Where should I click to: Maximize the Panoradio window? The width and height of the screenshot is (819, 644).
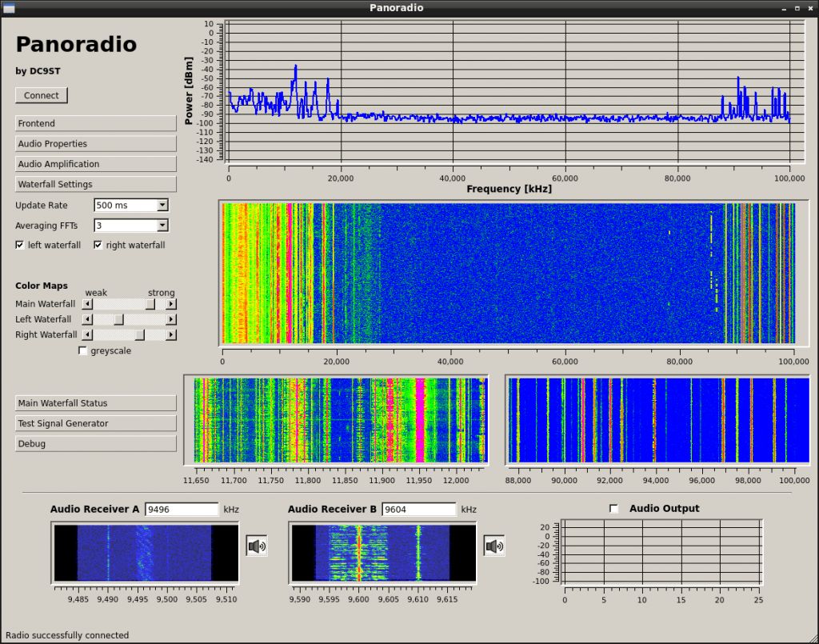(797, 7)
